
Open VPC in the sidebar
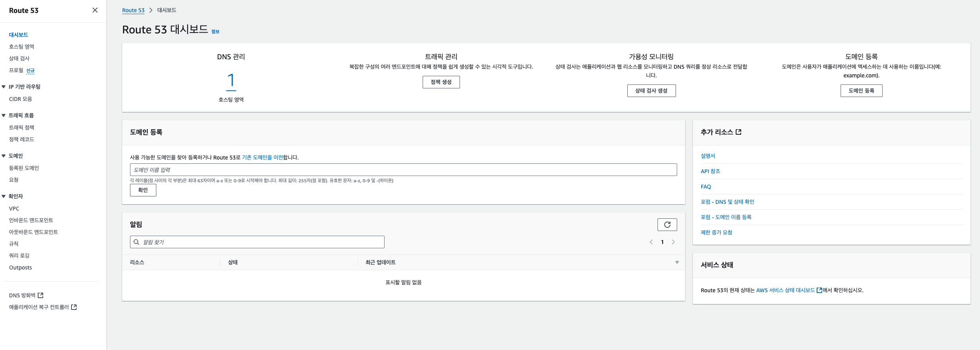coord(14,209)
